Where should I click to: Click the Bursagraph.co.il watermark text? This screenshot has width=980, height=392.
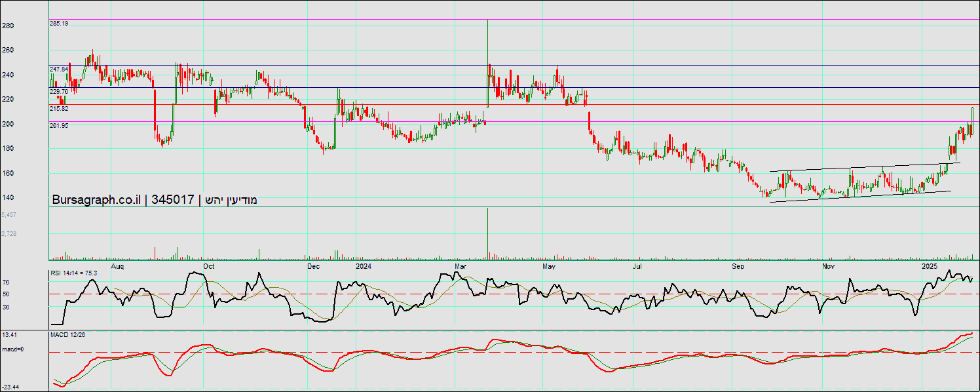click(x=96, y=200)
